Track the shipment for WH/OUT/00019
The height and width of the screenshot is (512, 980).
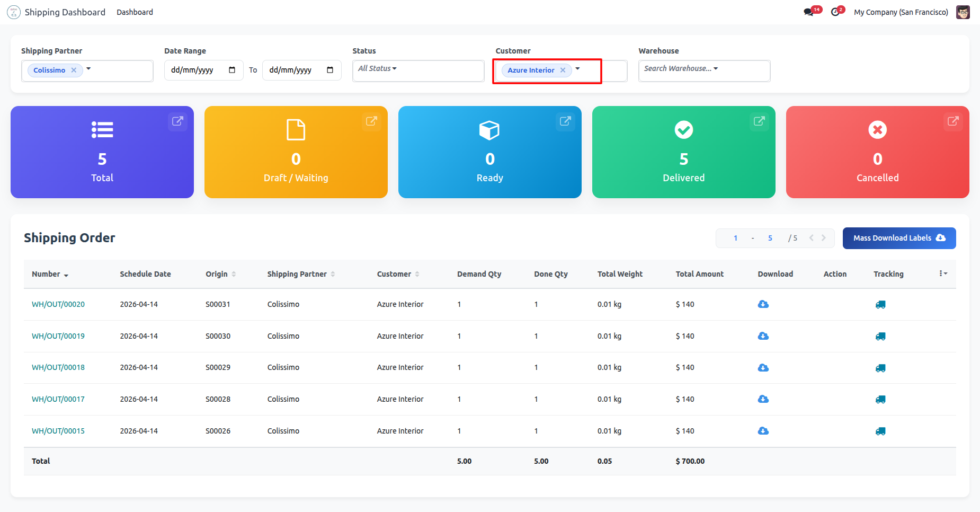(880, 337)
